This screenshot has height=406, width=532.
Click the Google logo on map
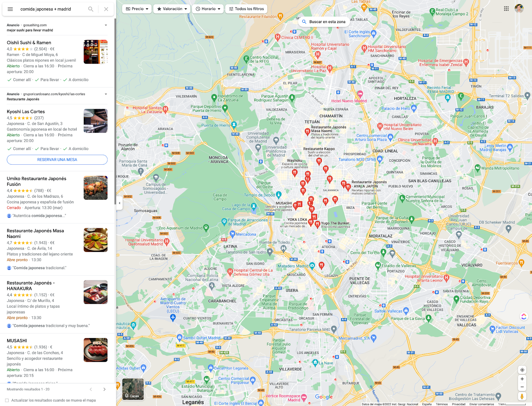324,397
